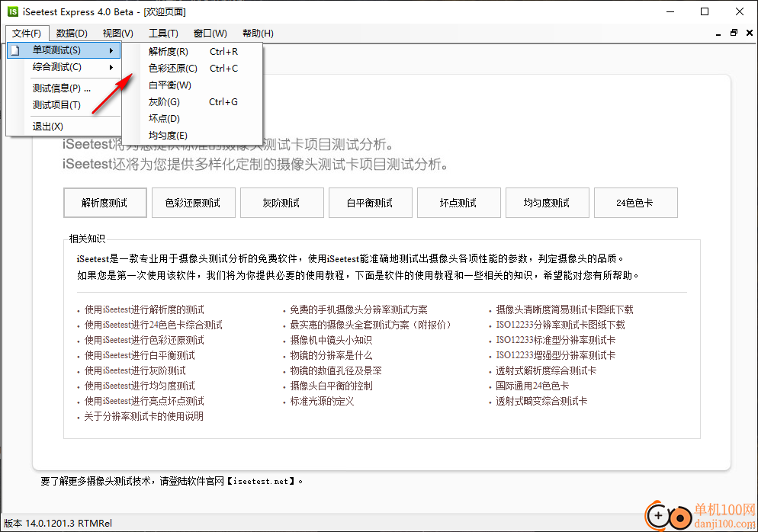Click the 灰阶测试 button
This screenshot has width=758, height=532.
(x=282, y=203)
